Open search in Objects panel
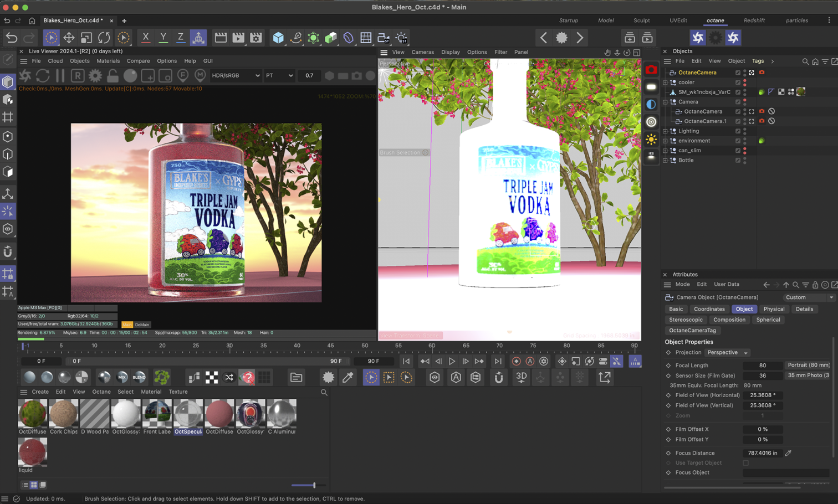Screen dimensions: 838x504 [x=805, y=61]
